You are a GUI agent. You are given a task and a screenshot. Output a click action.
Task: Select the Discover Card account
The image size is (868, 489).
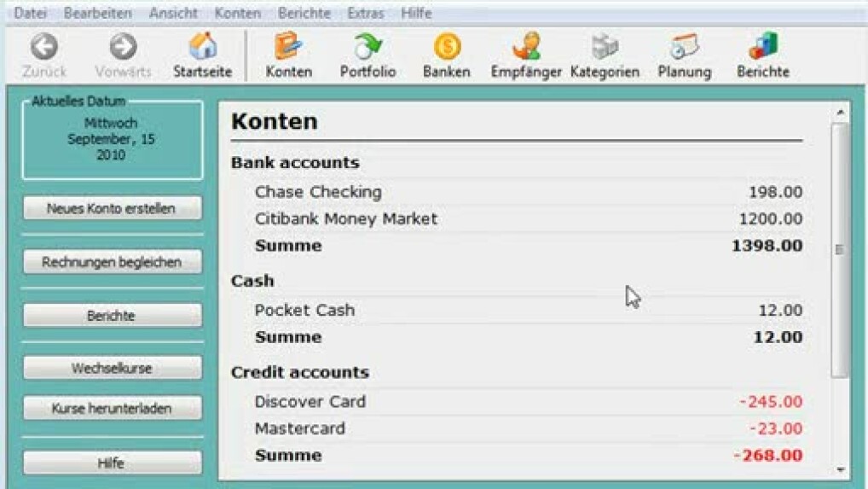pos(310,402)
